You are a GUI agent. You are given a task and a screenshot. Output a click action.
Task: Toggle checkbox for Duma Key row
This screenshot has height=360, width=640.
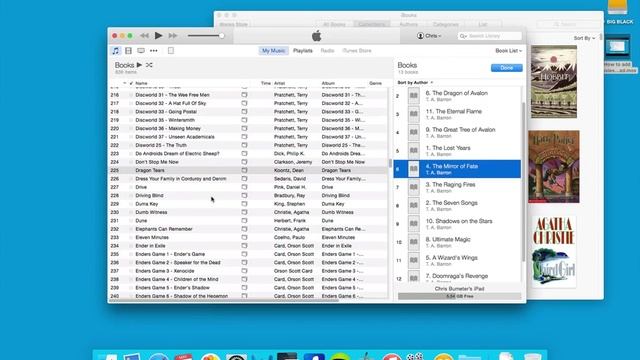click(131, 204)
